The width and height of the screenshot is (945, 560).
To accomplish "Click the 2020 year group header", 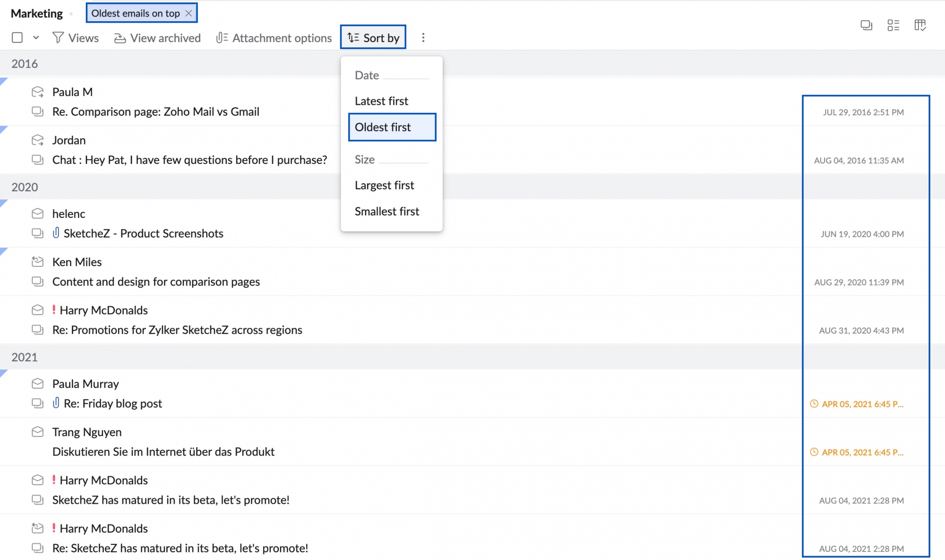I will pos(26,187).
